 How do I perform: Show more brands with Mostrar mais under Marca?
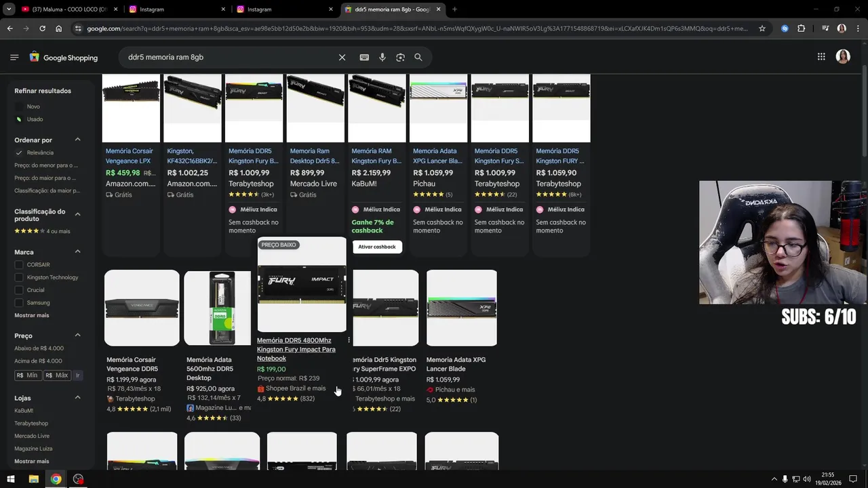tap(32, 315)
